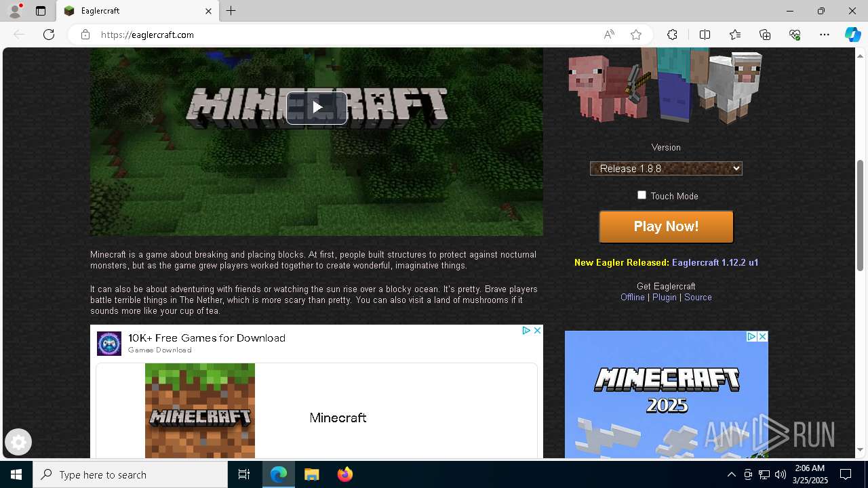Play the Minecraft trailer video
The width and height of the screenshot is (868, 488).
click(x=317, y=108)
